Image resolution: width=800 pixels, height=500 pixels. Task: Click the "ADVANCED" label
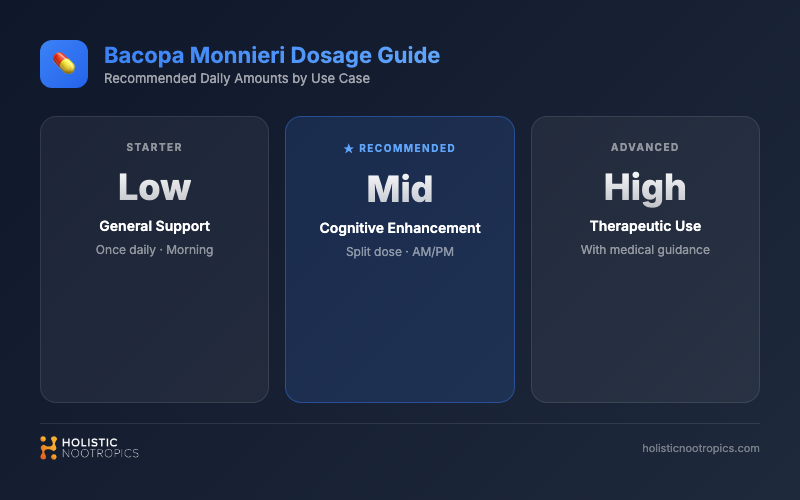coord(645,147)
